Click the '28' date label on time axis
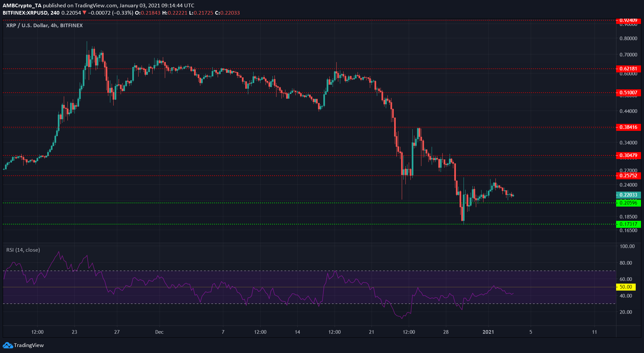 446,332
